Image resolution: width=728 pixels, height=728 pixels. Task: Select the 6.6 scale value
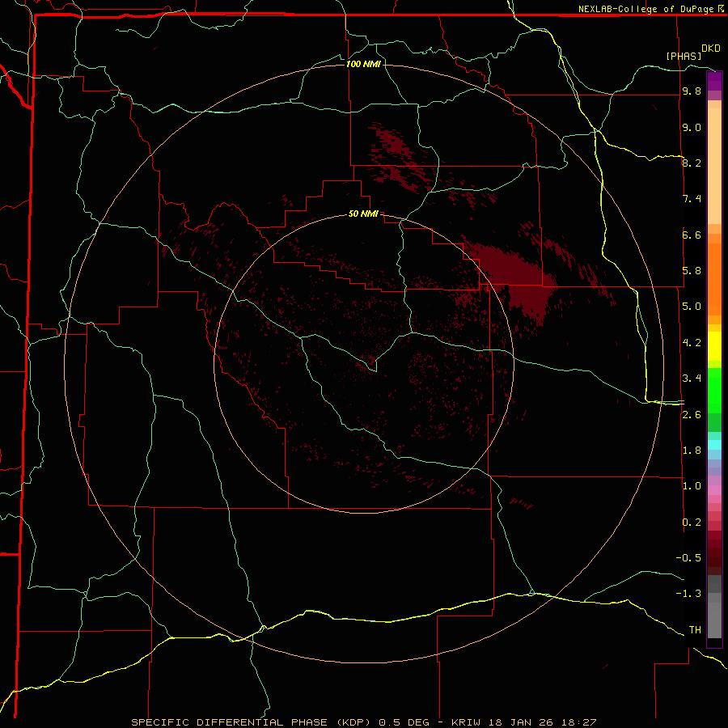(x=692, y=235)
